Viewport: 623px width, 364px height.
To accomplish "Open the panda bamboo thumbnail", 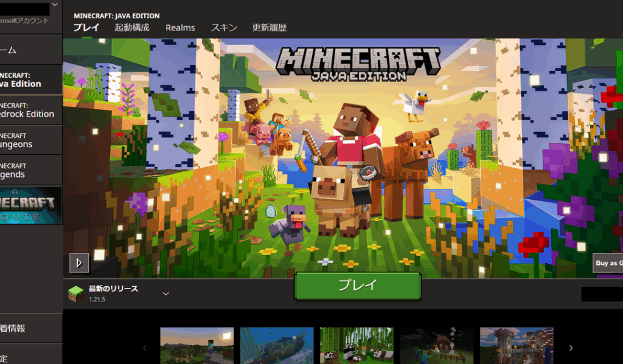I will click(357, 345).
